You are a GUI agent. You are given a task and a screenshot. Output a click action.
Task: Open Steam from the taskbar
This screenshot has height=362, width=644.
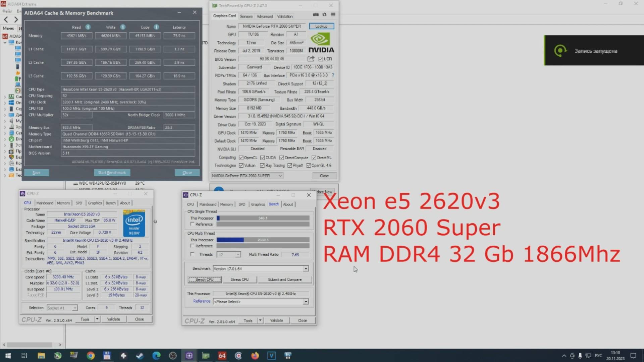click(140, 356)
